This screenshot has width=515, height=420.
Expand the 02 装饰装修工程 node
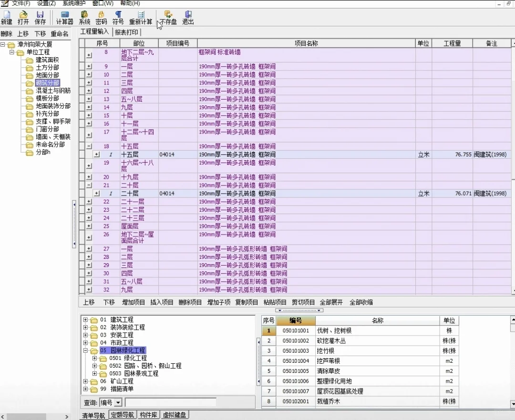(85, 328)
